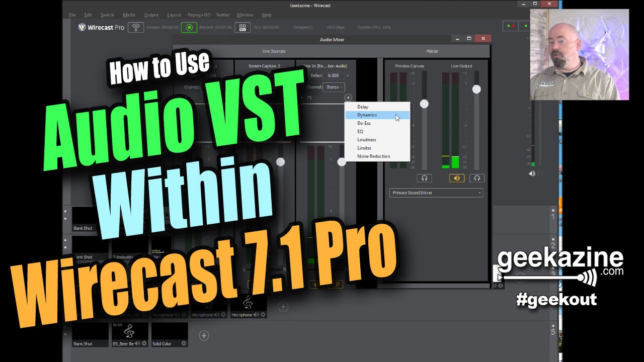Click the Preview Canvas volume slider knob
The width and height of the screenshot is (644, 362).
424,104
